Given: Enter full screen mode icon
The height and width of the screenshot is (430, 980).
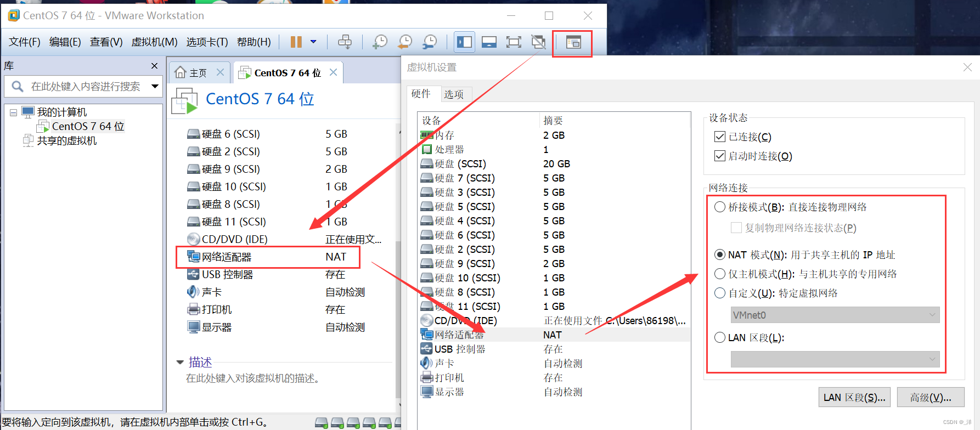Looking at the screenshot, I should point(514,42).
